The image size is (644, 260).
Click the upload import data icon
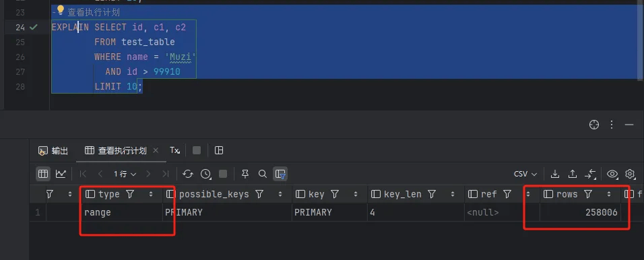click(x=573, y=174)
